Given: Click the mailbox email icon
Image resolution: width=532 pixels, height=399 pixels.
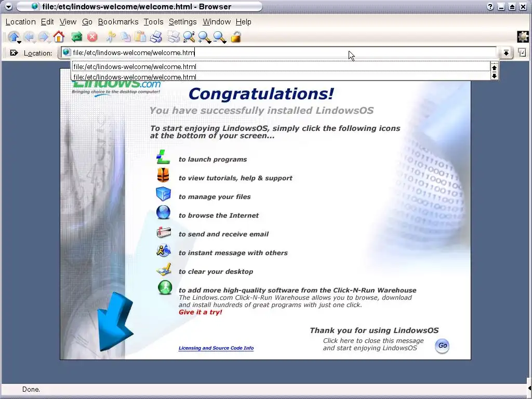Looking at the screenshot, I should (164, 232).
